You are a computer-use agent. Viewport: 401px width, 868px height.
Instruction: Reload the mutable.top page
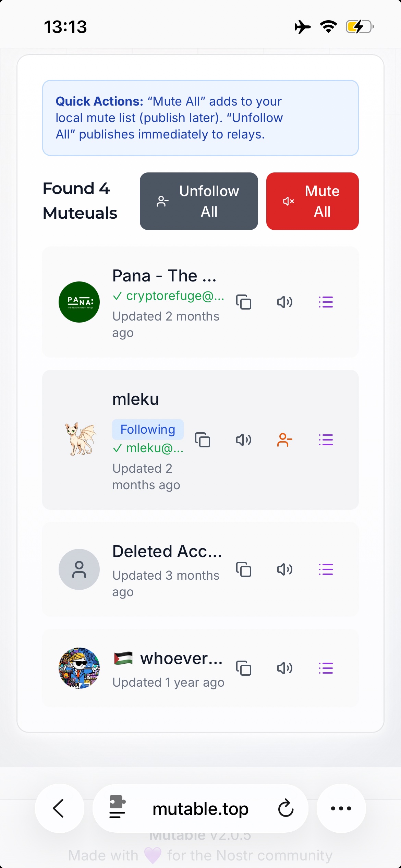285,808
